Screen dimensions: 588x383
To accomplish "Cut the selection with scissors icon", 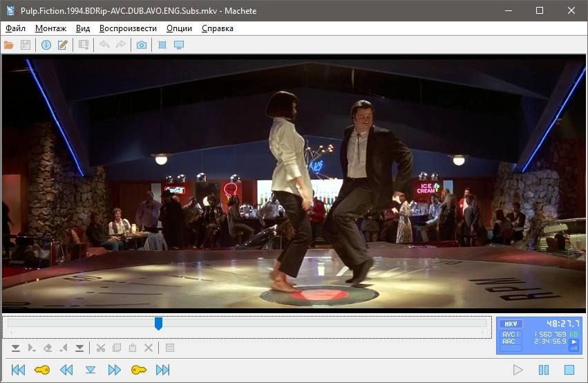I will coord(100,348).
